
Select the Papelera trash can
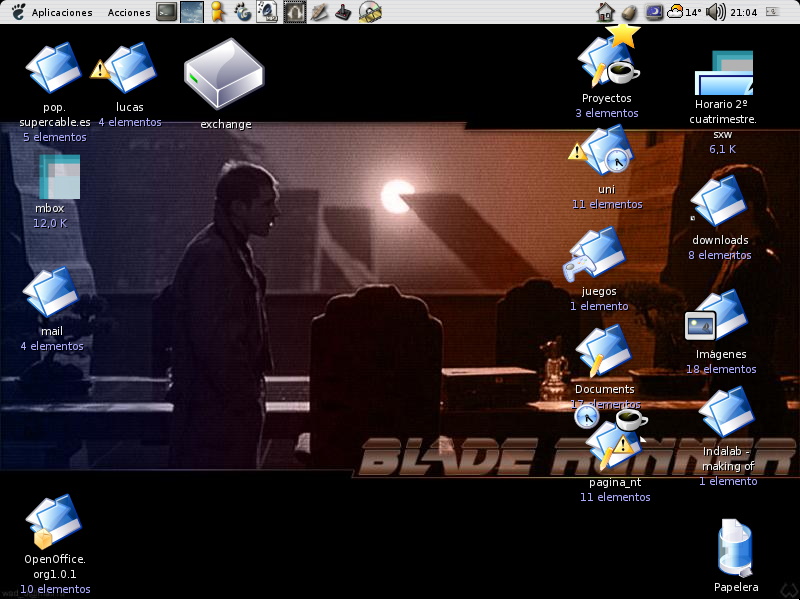(x=735, y=547)
